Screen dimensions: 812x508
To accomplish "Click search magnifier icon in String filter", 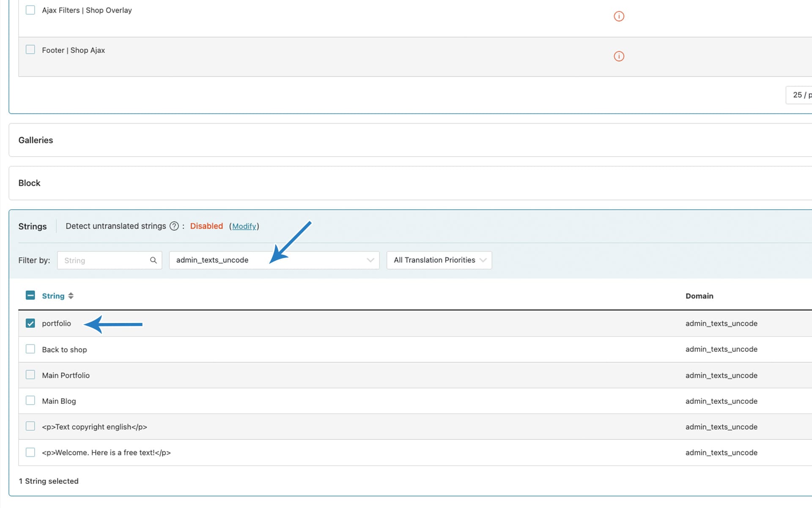I will click(154, 260).
